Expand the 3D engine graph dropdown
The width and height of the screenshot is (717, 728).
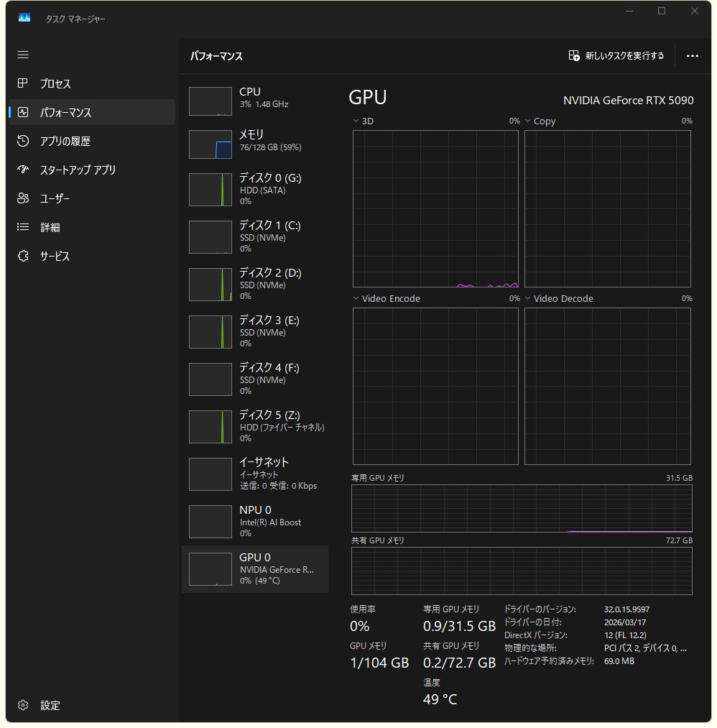(356, 121)
